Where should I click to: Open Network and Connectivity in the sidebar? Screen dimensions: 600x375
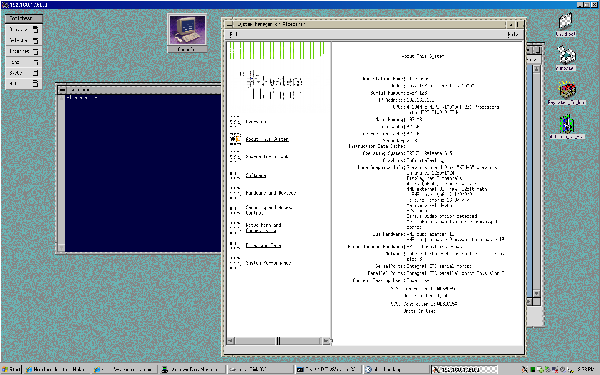263,228
